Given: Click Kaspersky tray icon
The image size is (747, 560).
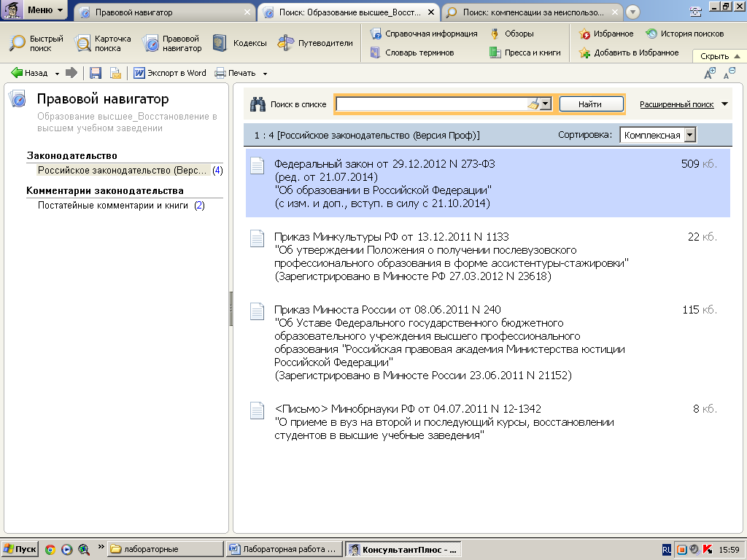Looking at the screenshot, I should click(708, 550).
